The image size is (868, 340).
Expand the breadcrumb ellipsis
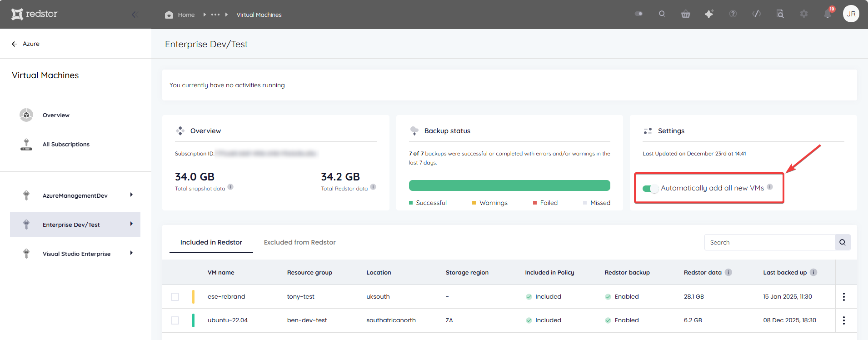215,15
